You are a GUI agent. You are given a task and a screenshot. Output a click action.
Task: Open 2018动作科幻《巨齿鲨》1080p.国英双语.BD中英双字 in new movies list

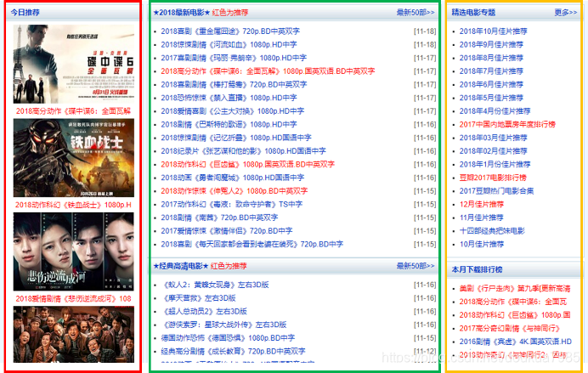point(247,165)
